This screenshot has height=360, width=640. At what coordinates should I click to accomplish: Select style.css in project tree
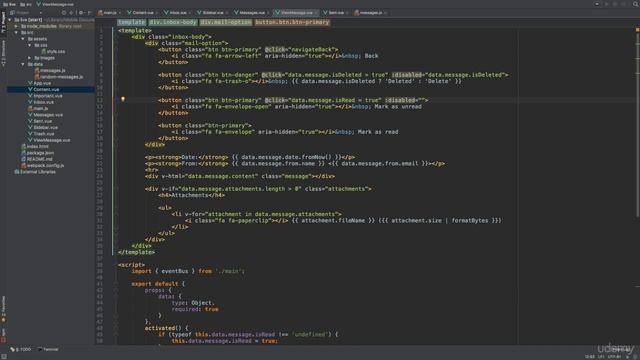[53, 51]
